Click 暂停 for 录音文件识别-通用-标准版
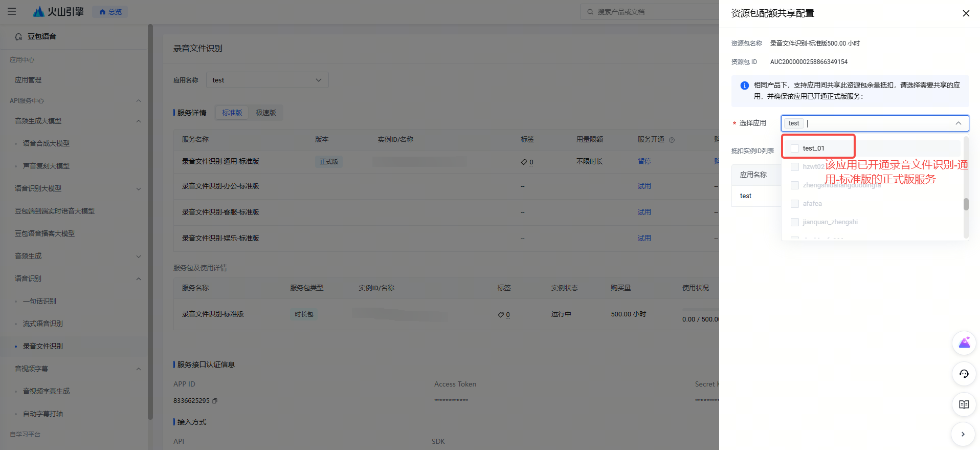 coord(644,161)
